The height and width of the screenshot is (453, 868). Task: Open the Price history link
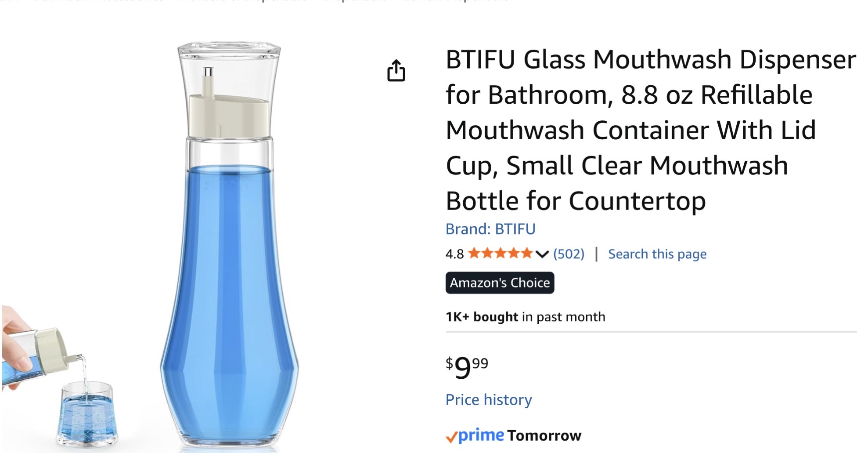pyautogui.click(x=488, y=400)
